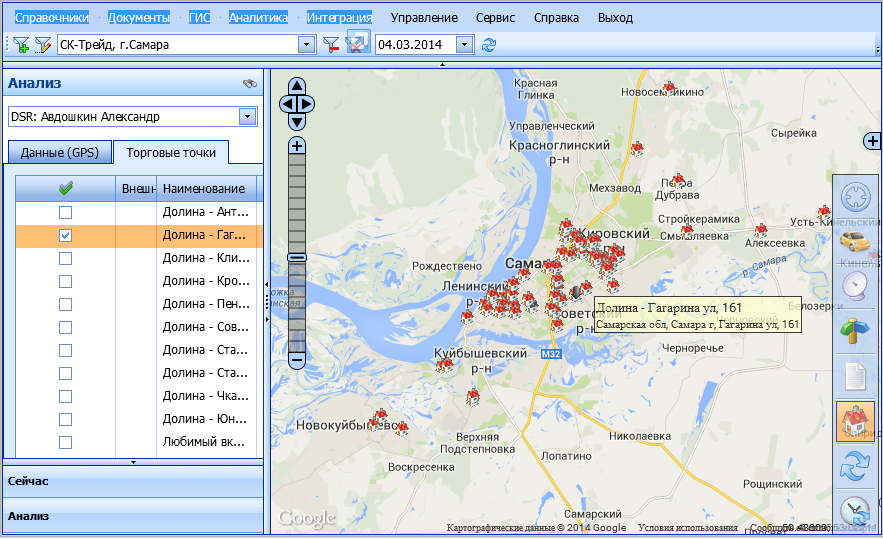Click the add filter icon with green plus
883x539 pixels.
[x=21, y=45]
